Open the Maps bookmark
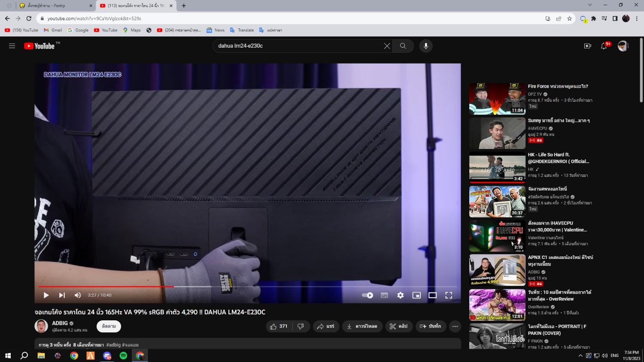 (x=132, y=30)
